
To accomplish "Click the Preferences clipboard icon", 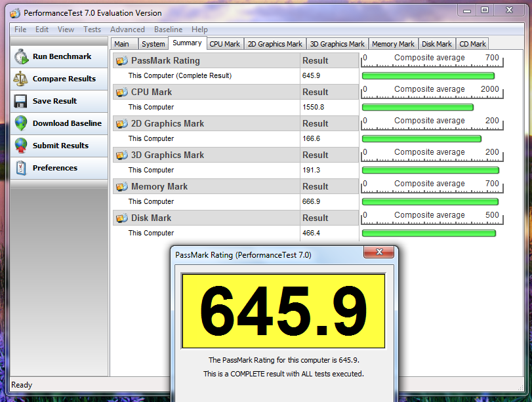I will tap(21, 168).
